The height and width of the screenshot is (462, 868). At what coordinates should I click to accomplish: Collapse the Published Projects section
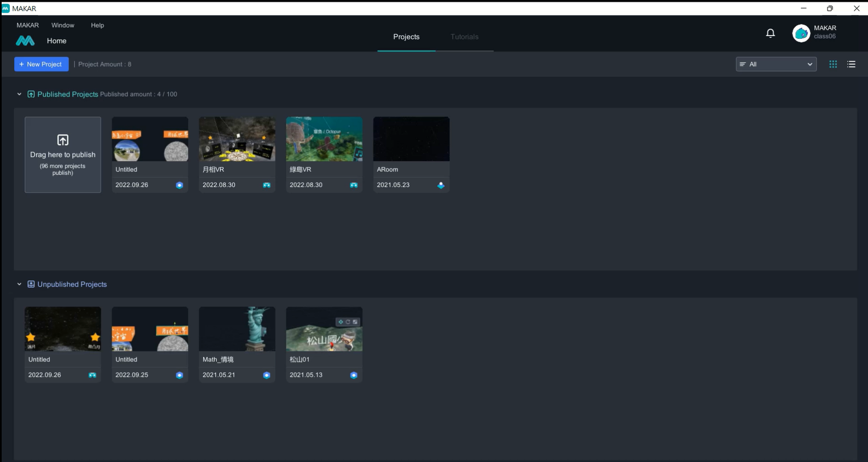(19, 94)
